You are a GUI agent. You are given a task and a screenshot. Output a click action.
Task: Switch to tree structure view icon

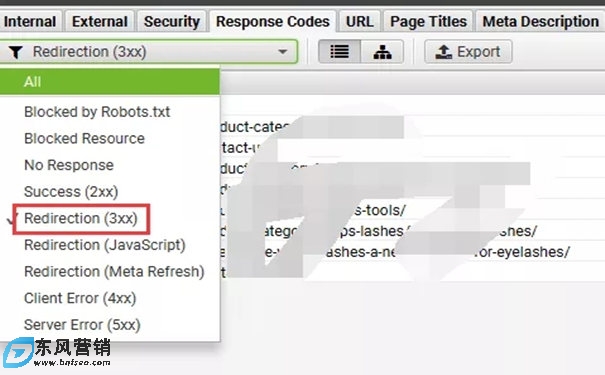tap(382, 52)
